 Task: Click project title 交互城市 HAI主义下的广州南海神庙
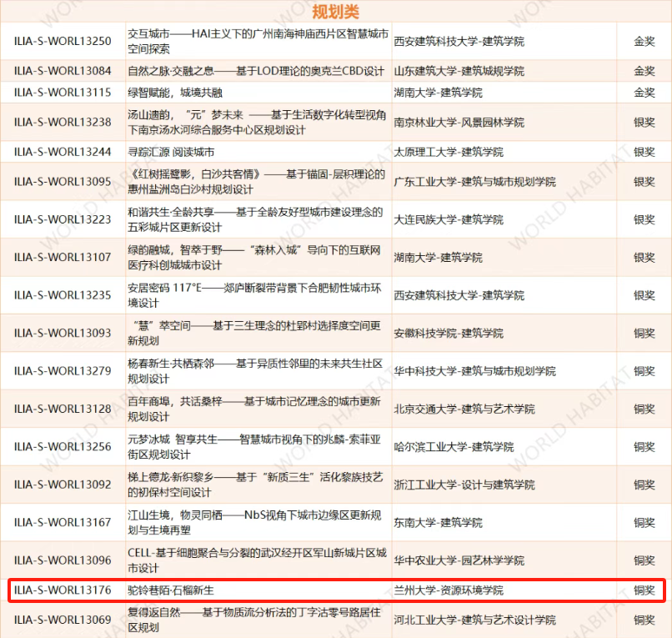[x=258, y=41]
